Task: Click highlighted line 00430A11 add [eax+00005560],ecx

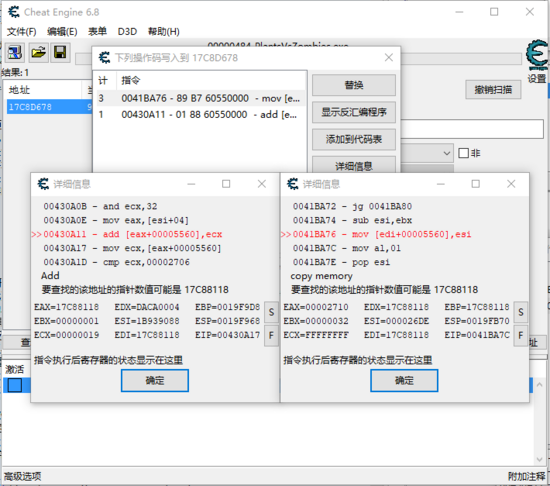Action: 133,234
